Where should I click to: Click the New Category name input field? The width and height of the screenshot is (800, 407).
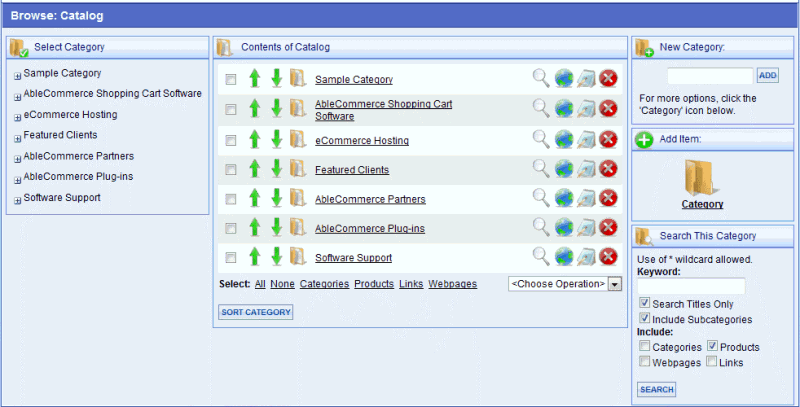pos(710,76)
